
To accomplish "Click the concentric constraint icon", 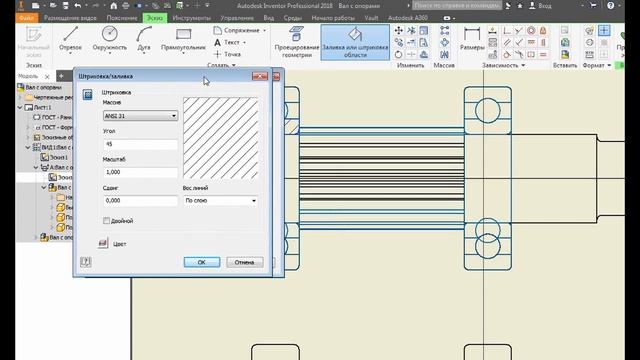I will tap(531, 31).
